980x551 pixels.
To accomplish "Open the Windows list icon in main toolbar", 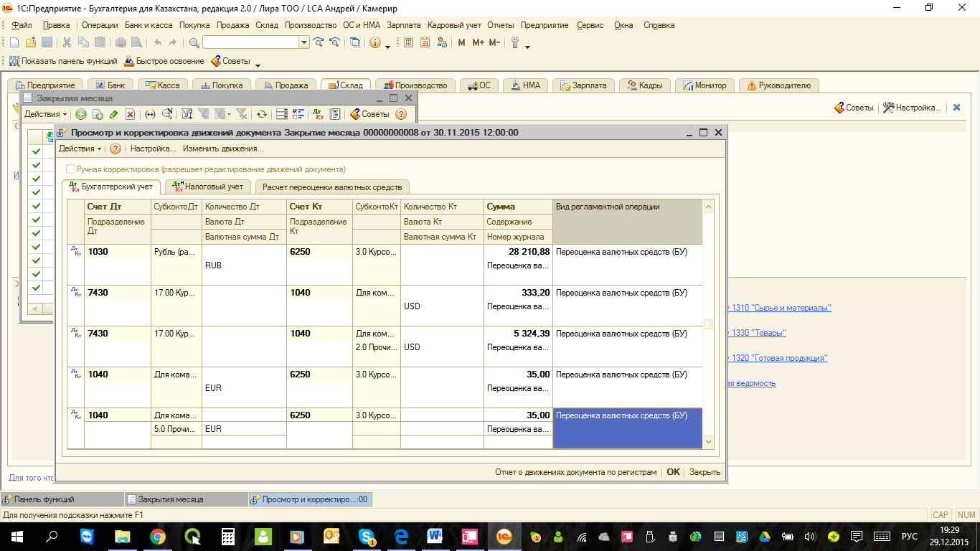I will pos(354,42).
